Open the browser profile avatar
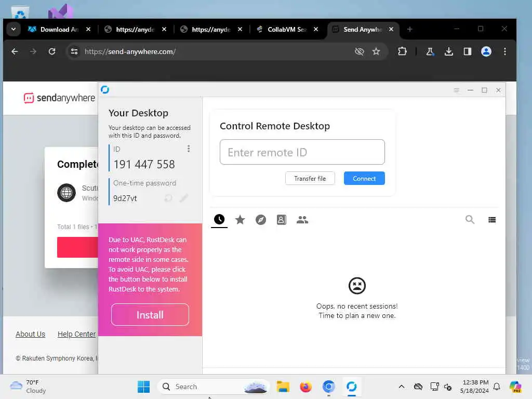 tap(486, 51)
